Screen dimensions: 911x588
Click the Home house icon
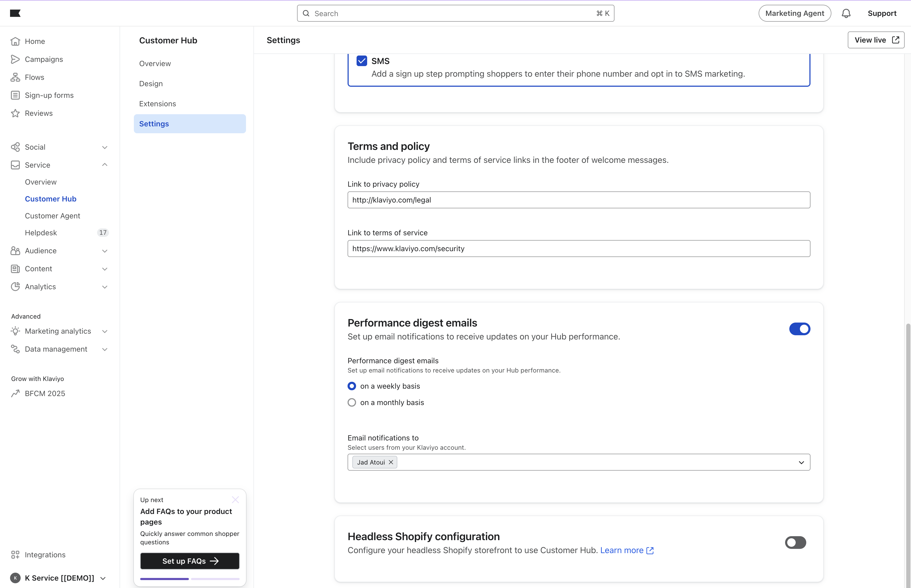tap(15, 41)
